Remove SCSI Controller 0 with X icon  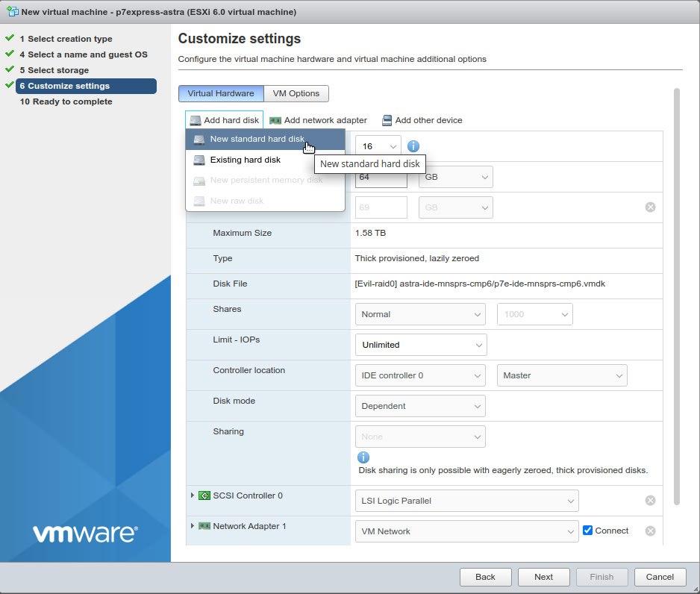(650, 501)
